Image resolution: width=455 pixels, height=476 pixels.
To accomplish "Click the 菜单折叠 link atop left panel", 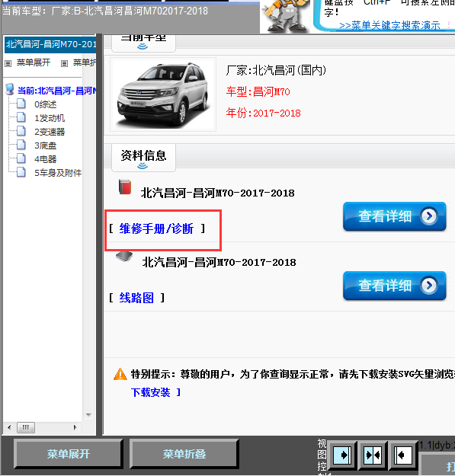I will [85, 63].
